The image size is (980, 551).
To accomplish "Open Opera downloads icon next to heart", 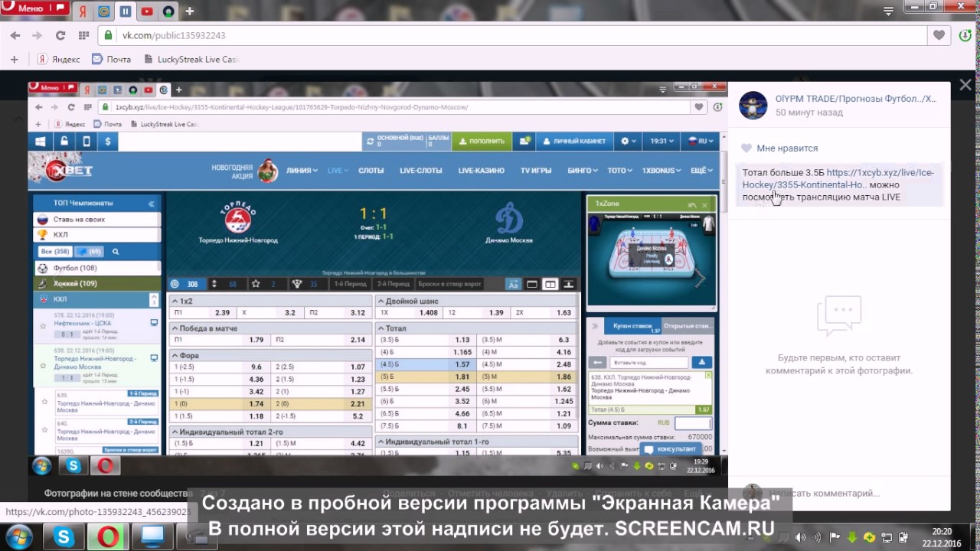I will coord(965,35).
